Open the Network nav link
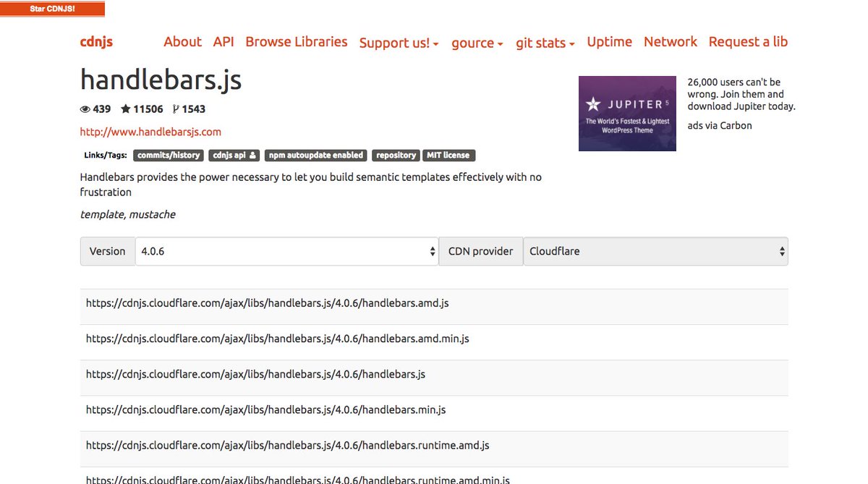The width and height of the screenshot is (868, 484). [671, 42]
